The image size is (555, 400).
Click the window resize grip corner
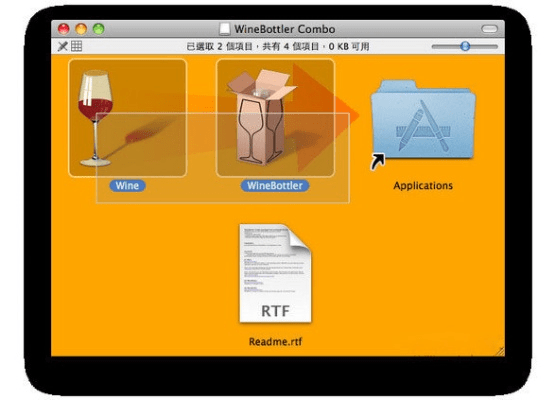click(500, 352)
